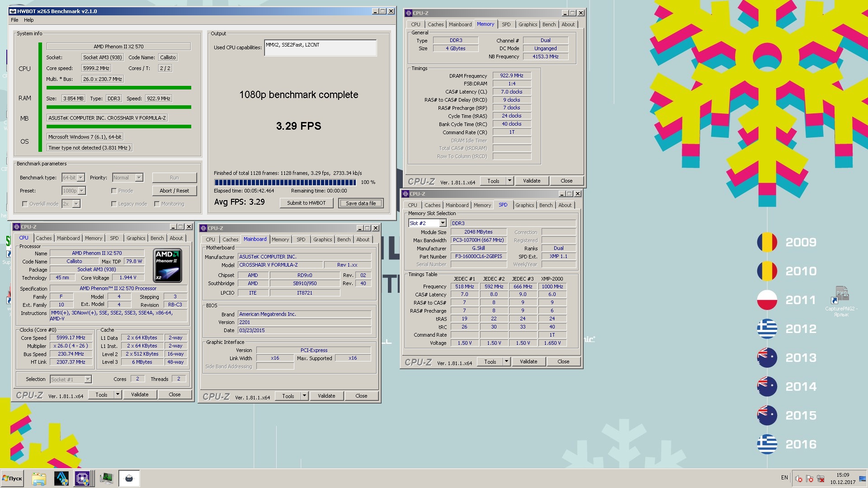Viewport: 868px width, 488px height.
Task: Click Save data file button
Action: [x=361, y=203]
